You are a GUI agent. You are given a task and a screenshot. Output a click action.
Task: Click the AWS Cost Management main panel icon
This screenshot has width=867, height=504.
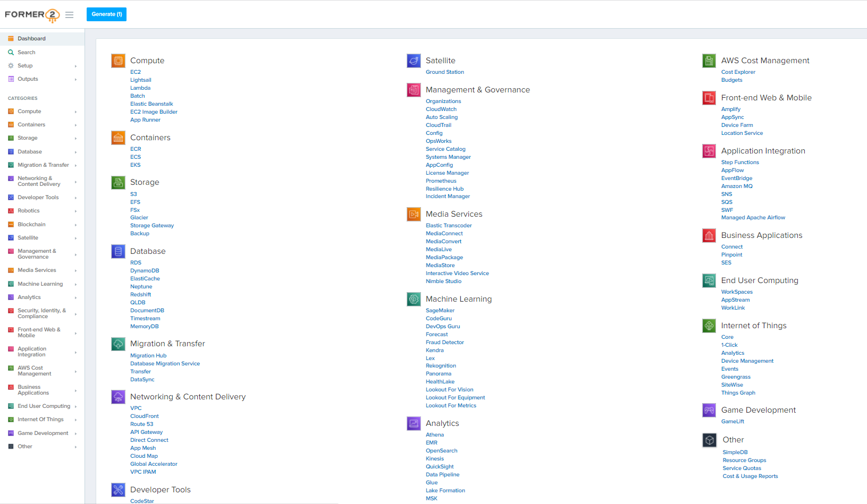(709, 61)
